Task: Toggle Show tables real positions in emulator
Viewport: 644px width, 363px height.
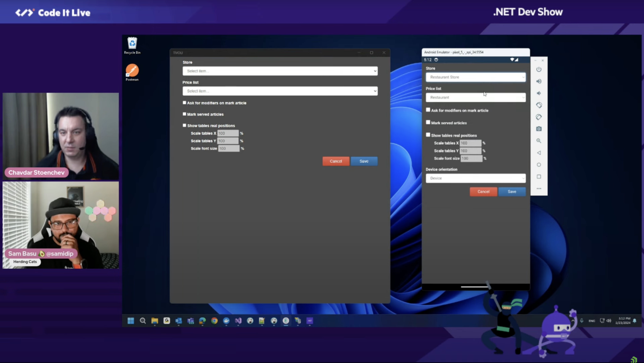Action: point(428,135)
